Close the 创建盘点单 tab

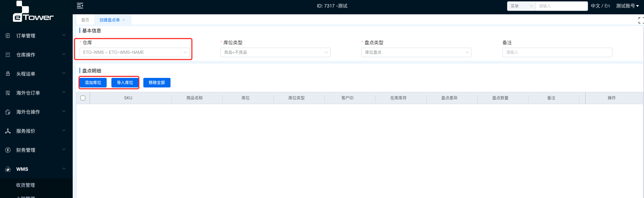click(124, 20)
